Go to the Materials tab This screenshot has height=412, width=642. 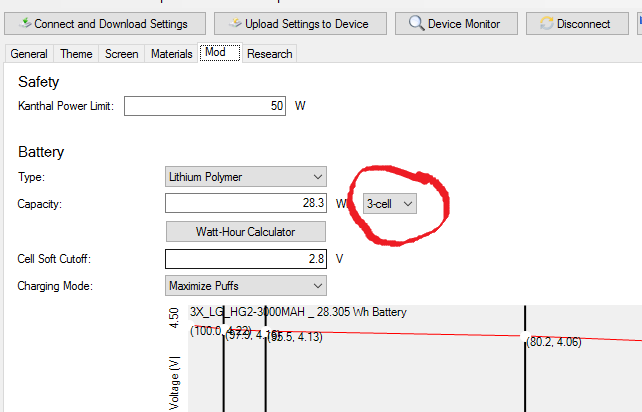[x=171, y=54]
